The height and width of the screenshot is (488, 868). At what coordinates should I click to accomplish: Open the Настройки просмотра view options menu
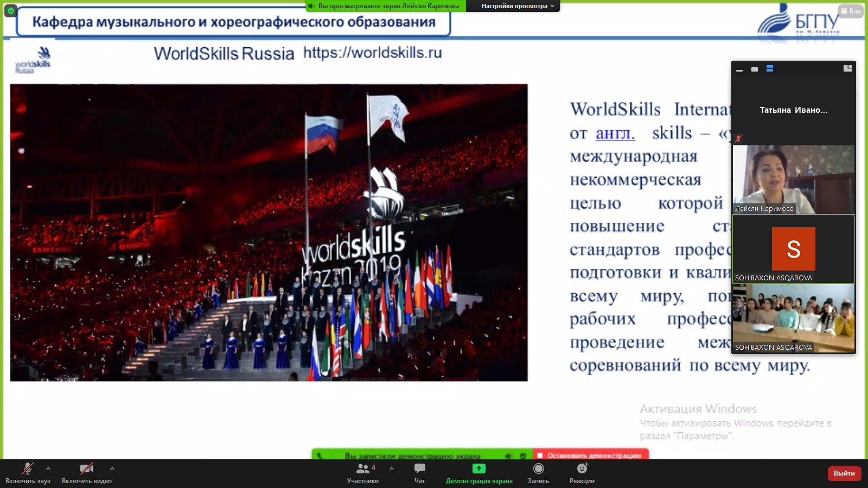tap(517, 6)
